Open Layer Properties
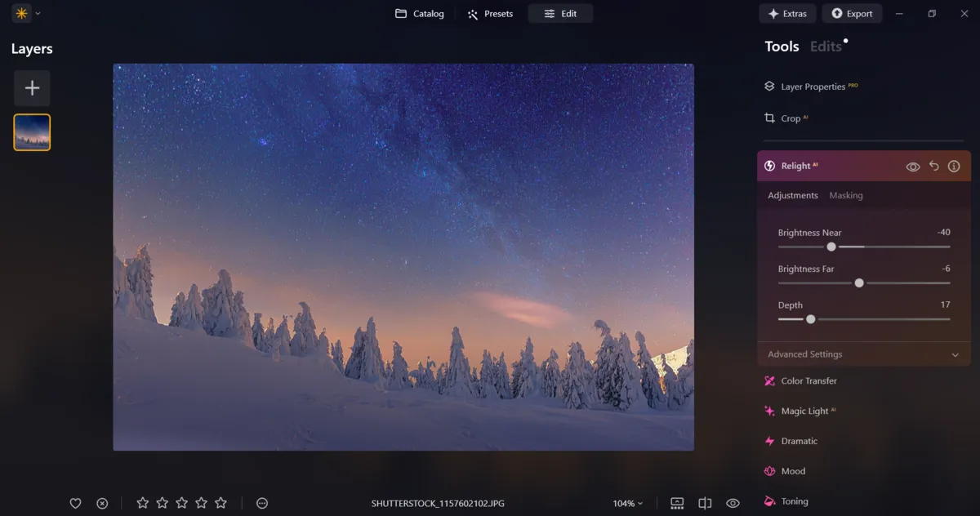980x516 pixels. point(812,86)
